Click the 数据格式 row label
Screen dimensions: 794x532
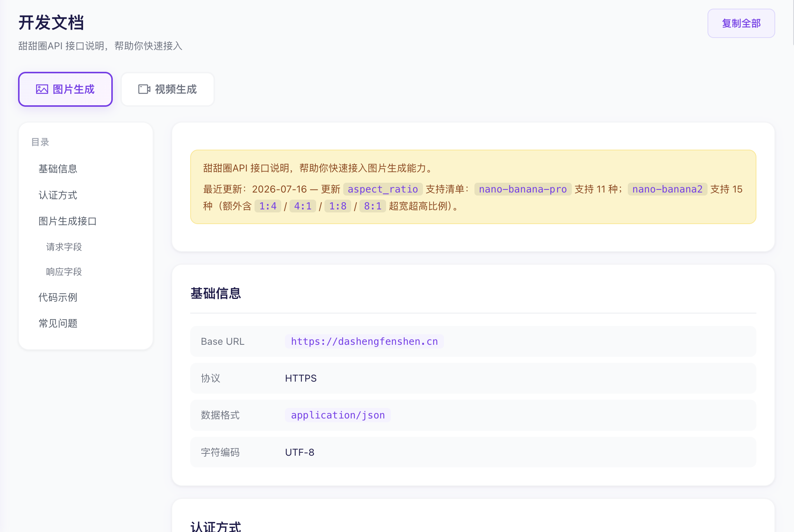pyautogui.click(x=220, y=415)
